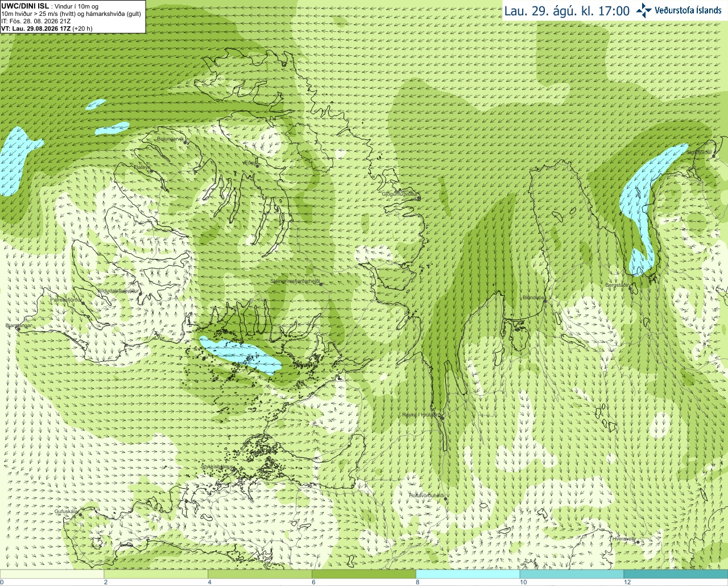Select the Gjögurflugvöllur station dot
Screen dimensions: 728x586
coord(419,198)
